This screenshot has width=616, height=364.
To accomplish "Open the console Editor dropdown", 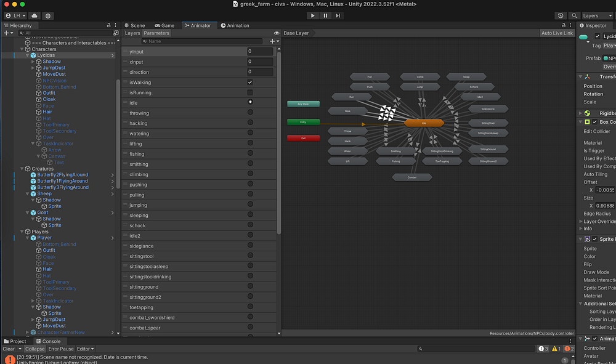I will (85, 349).
